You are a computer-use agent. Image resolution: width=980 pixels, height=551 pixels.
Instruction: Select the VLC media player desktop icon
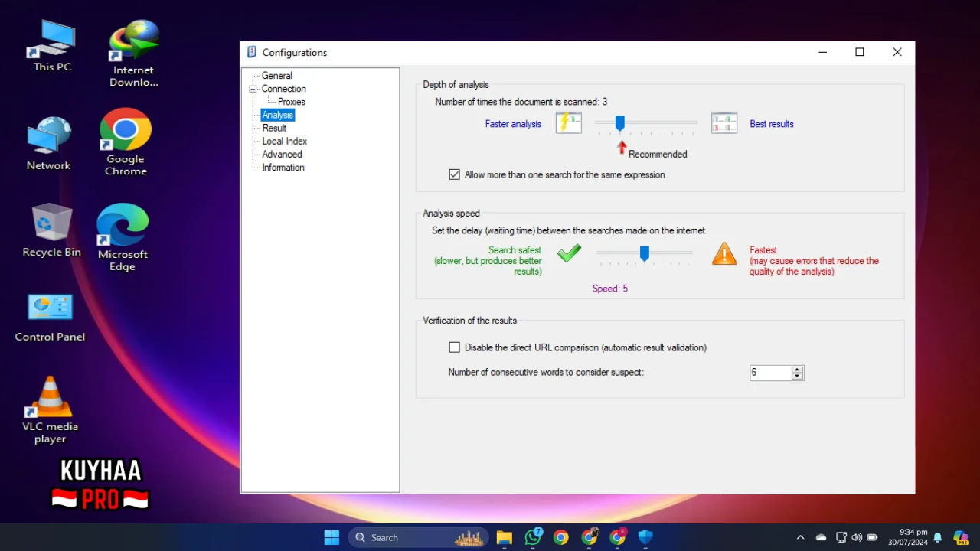tap(51, 409)
